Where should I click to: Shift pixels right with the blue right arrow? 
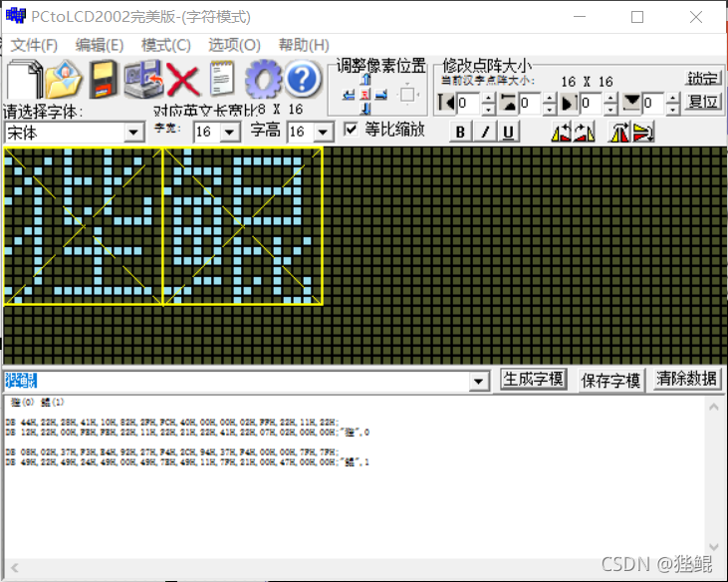point(381,96)
